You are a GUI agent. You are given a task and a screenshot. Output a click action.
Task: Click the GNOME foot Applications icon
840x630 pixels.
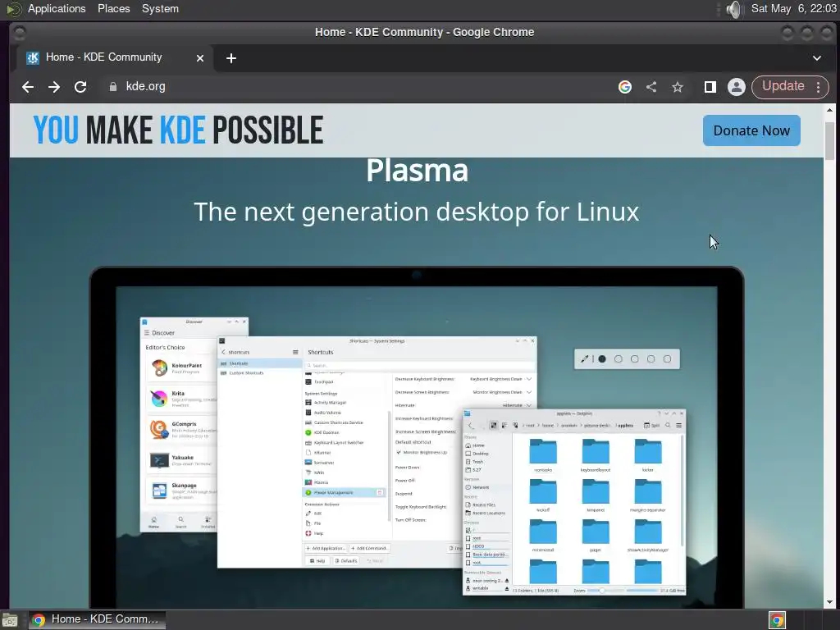click(x=13, y=8)
